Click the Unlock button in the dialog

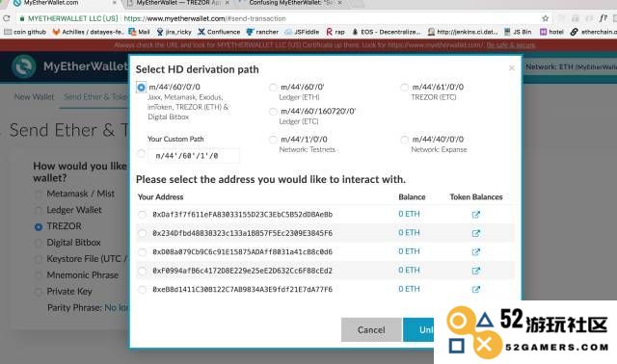point(418,329)
